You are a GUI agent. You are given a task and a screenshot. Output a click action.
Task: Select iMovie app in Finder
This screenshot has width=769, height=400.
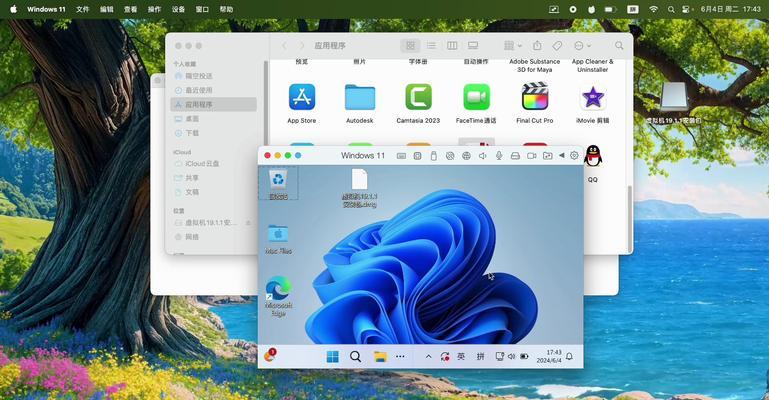point(592,103)
